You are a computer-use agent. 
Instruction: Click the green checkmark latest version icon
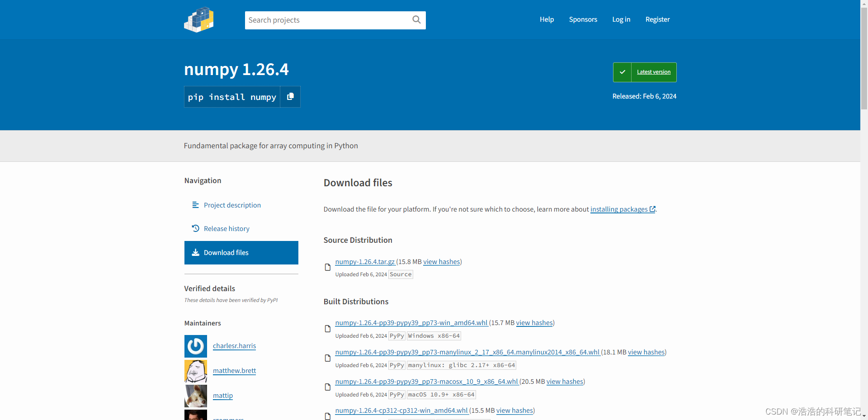coord(622,72)
